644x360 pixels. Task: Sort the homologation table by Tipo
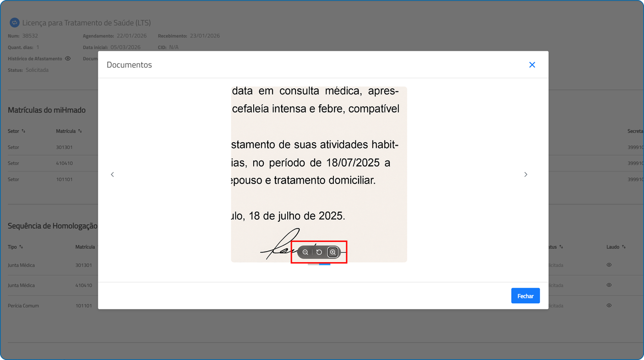click(x=21, y=247)
